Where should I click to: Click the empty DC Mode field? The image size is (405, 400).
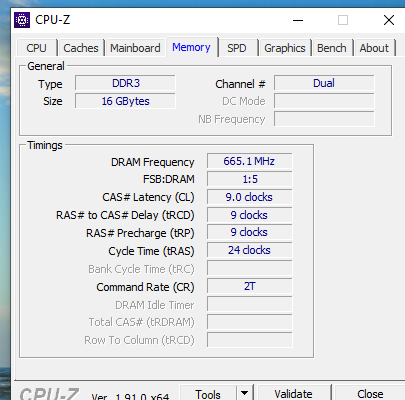pos(324,101)
